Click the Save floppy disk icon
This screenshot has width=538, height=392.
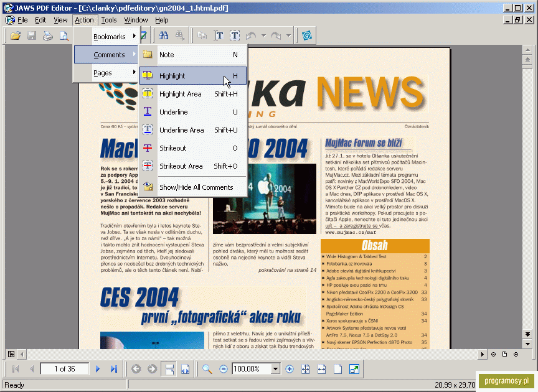click(32, 35)
